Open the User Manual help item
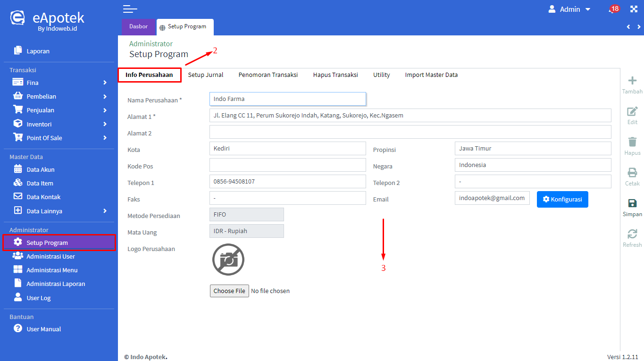Image resolution: width=644 pixels, height=361 pixels. point(43,329)
